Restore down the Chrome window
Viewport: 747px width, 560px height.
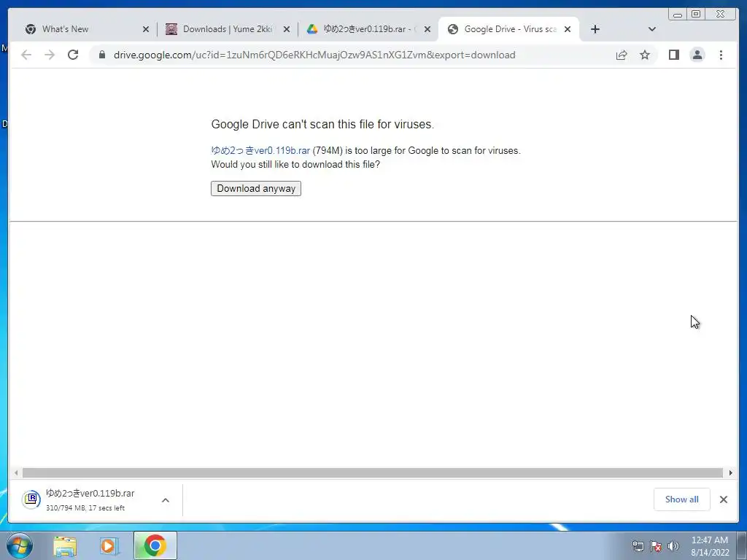point(696,15)
